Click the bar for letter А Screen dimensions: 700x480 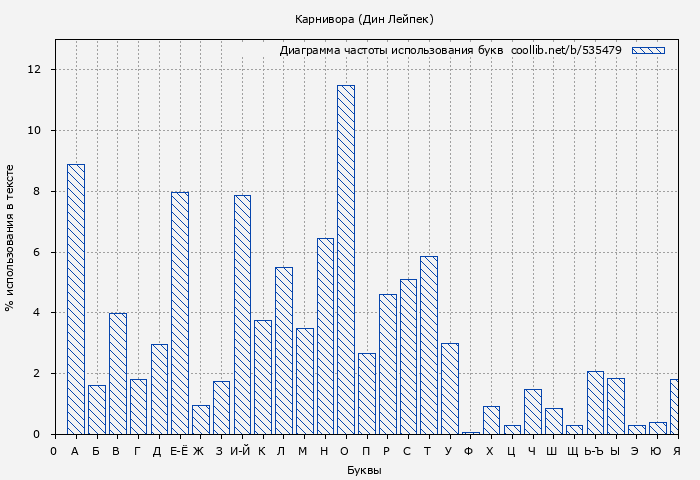76,299
